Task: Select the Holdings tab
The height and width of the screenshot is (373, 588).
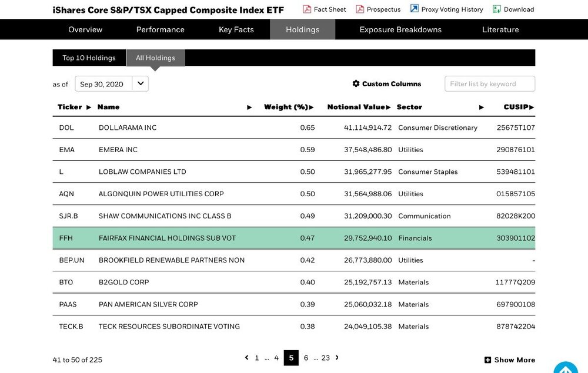Action: [x=303, y=29]
